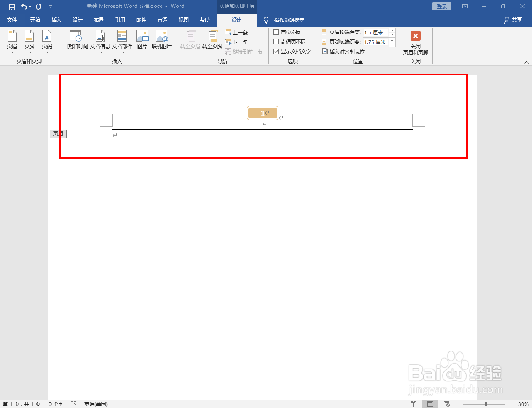Enable 奇偶页不同 checkbox
532x408 pixels.
[x=277, y=42]
